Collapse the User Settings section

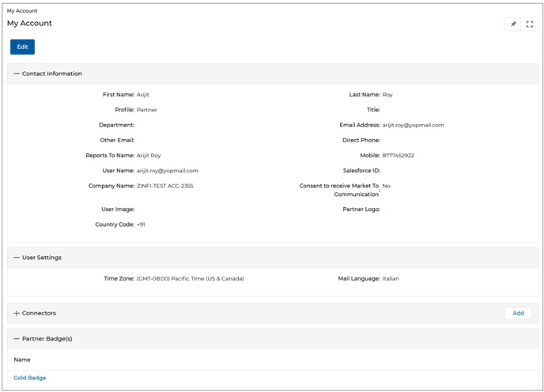click(17, 258)
